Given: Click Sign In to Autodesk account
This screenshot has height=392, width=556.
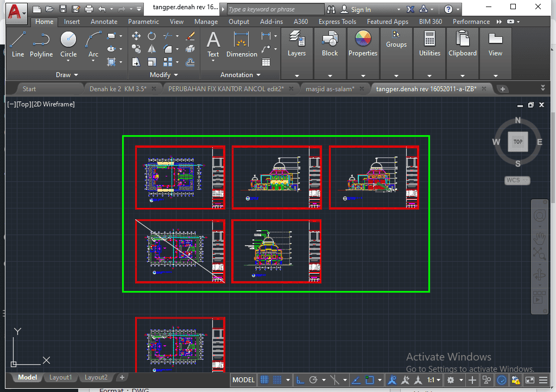Looking at the screenshot, I should [361, 9].
